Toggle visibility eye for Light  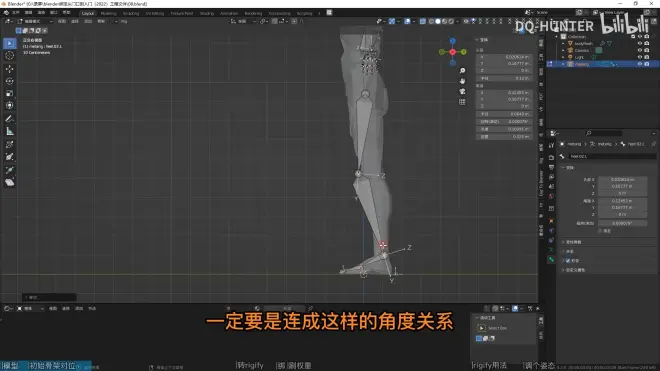(x=639, y=57)
